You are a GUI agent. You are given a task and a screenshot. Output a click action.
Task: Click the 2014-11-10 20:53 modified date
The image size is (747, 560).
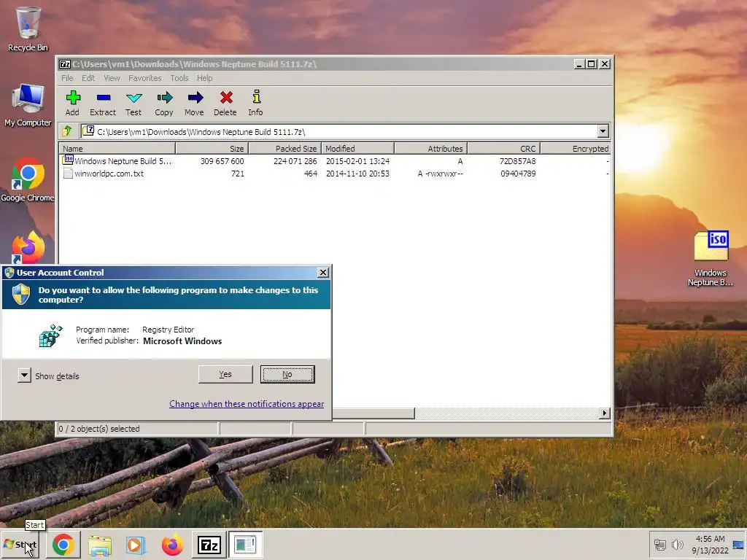point(357,174)
